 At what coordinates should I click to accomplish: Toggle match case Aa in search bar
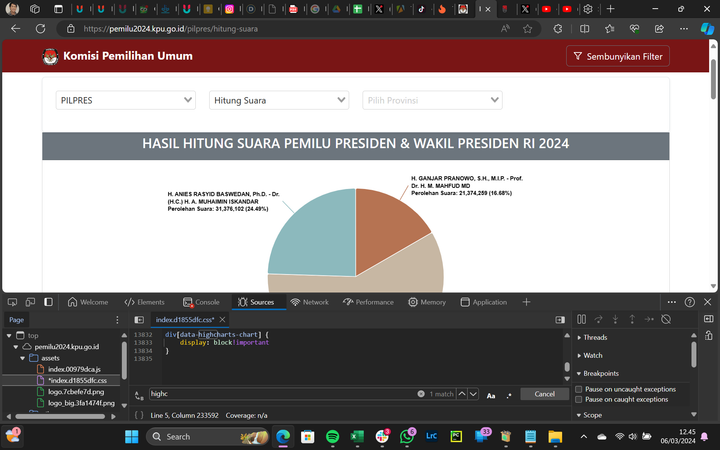pyautogui.click(x=491, y=395)
